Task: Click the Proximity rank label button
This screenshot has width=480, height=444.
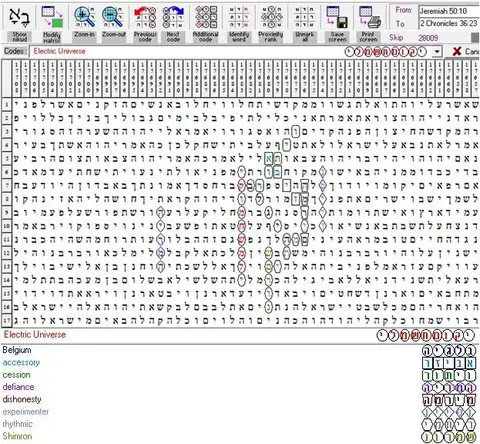Action: pyautogui.click(x=271, y=37)
